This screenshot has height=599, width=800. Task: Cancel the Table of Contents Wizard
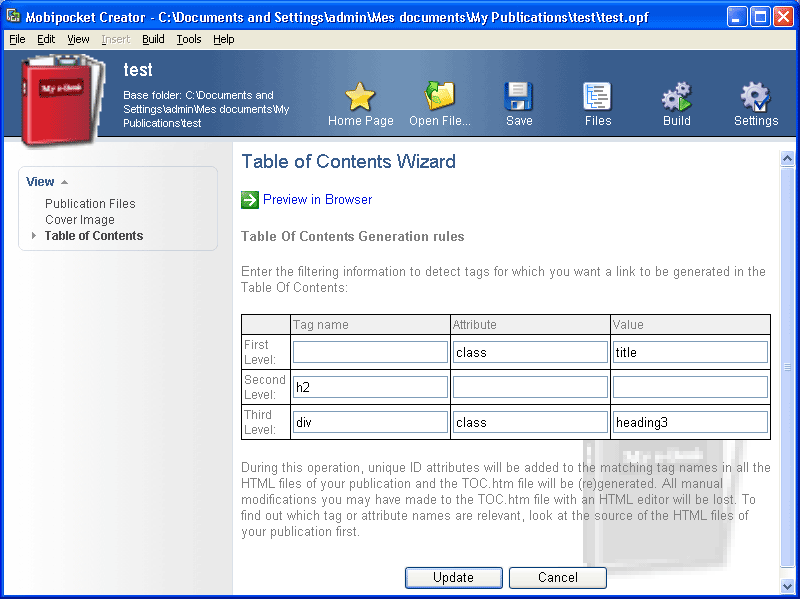click(558, 578)
